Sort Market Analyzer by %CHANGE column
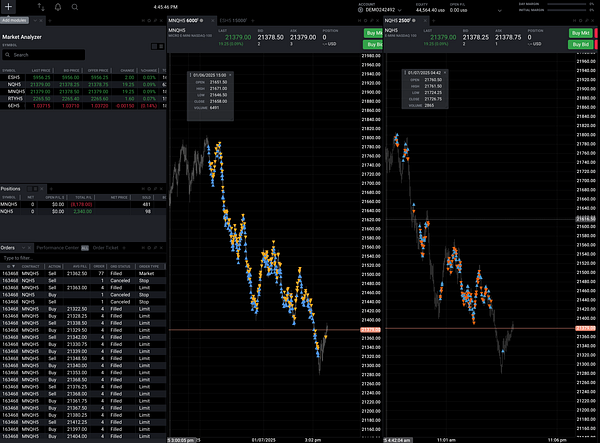 pos(148,70)
